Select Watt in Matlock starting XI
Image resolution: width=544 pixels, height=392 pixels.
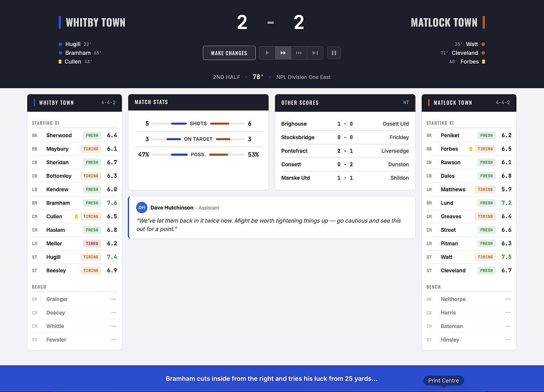click(469, 257)
